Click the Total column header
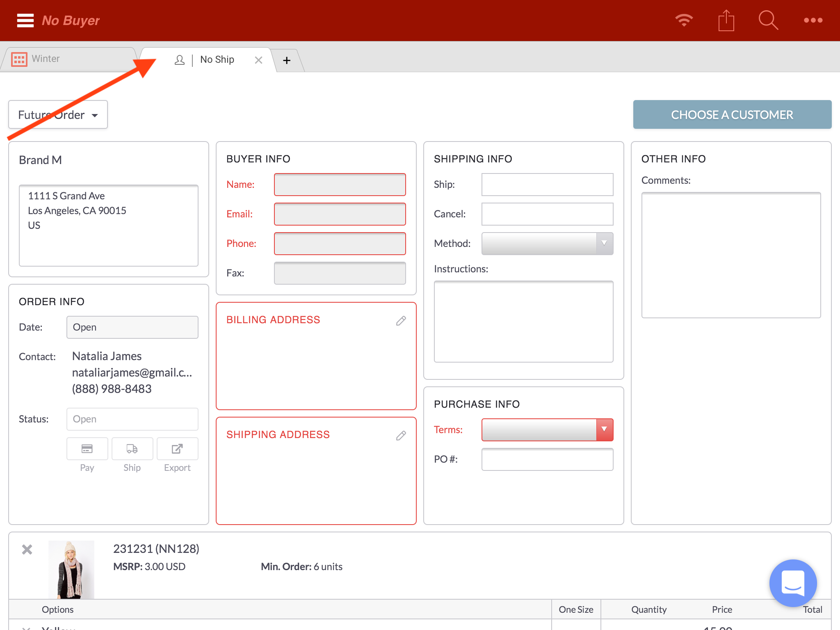Screen dimensions: 840x630 pos(813,609)
